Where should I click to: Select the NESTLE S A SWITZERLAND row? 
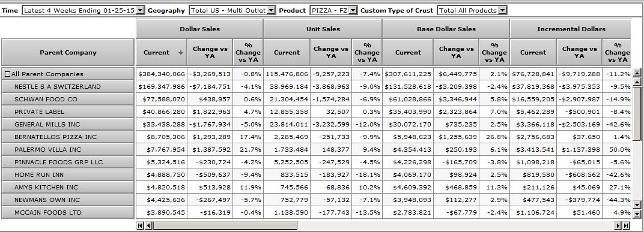point(68,87)
